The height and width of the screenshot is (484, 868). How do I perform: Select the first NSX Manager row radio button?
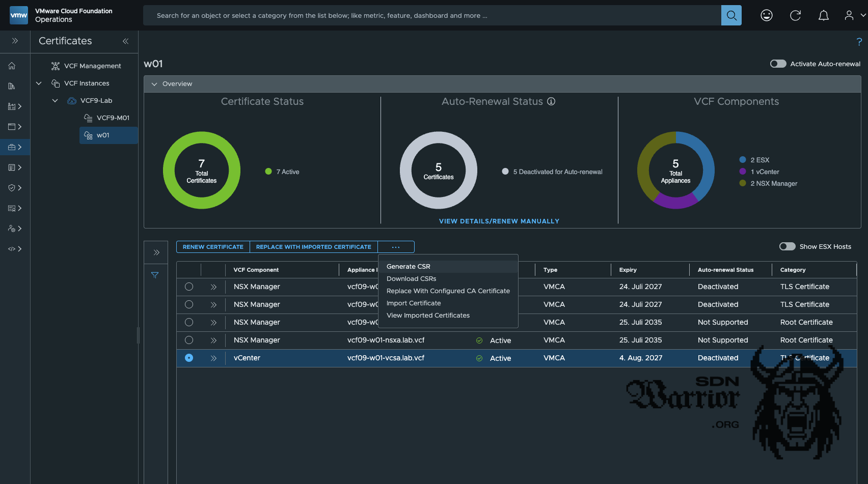[x=189, y=287]
